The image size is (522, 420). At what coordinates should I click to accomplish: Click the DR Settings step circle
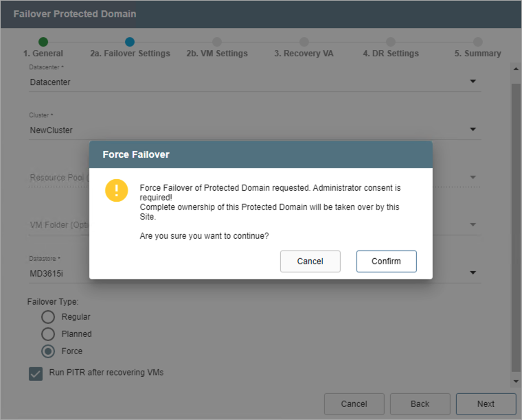pyautogui.click(x=391, y=42)
